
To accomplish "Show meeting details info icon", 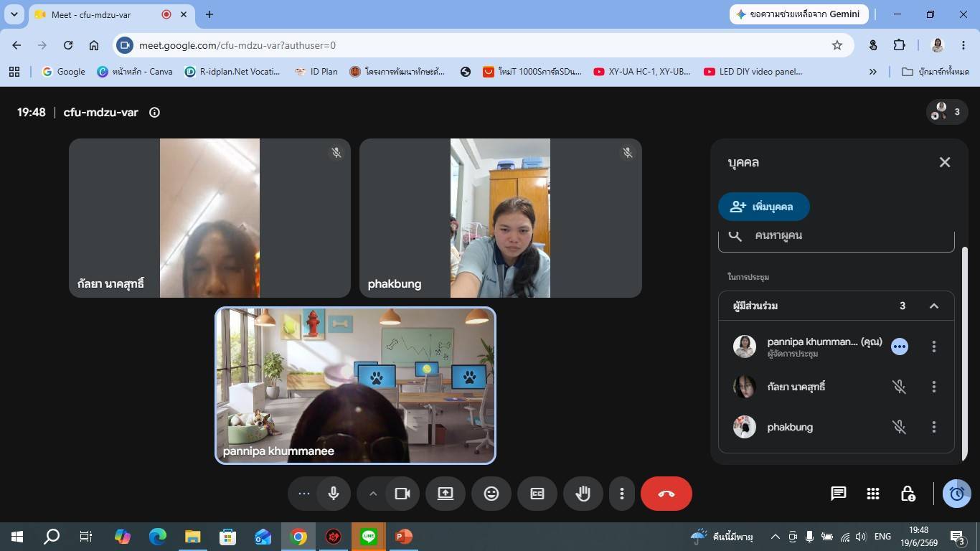I will (154, 112).
